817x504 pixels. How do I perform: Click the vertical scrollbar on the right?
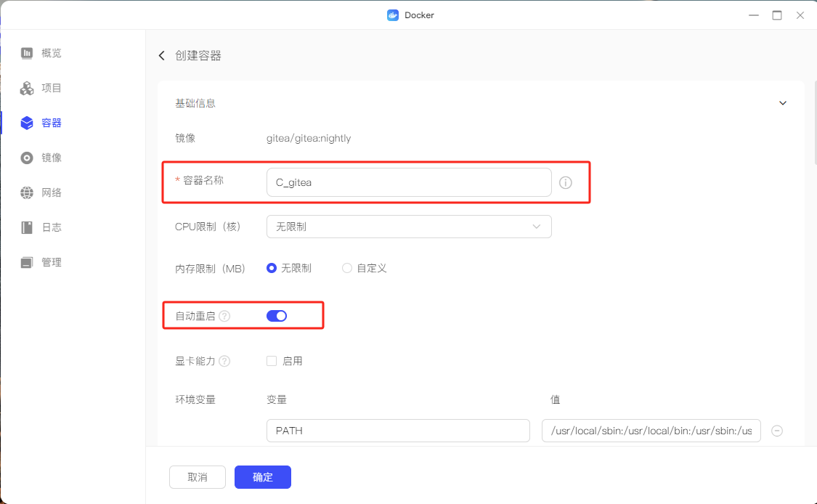coord(814,123)
